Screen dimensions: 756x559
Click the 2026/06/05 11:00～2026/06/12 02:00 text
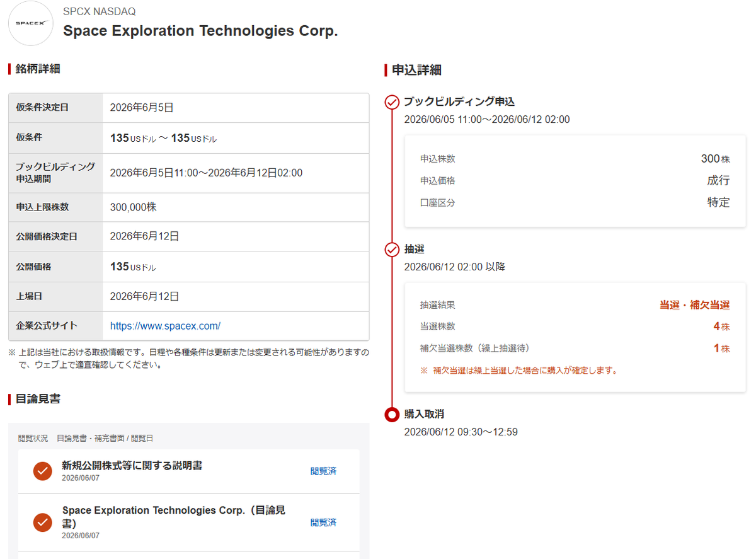[x=487, y=119]
